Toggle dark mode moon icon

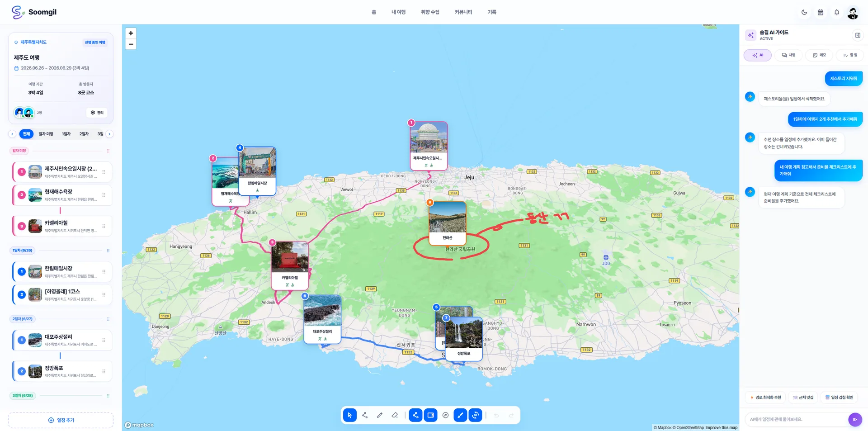click(804, 12)
